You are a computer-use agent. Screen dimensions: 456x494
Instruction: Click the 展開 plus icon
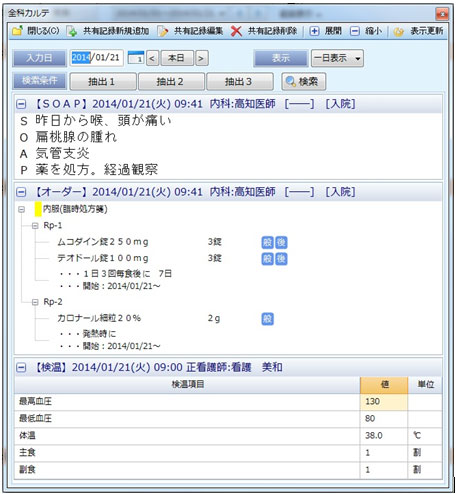point(314,32)
